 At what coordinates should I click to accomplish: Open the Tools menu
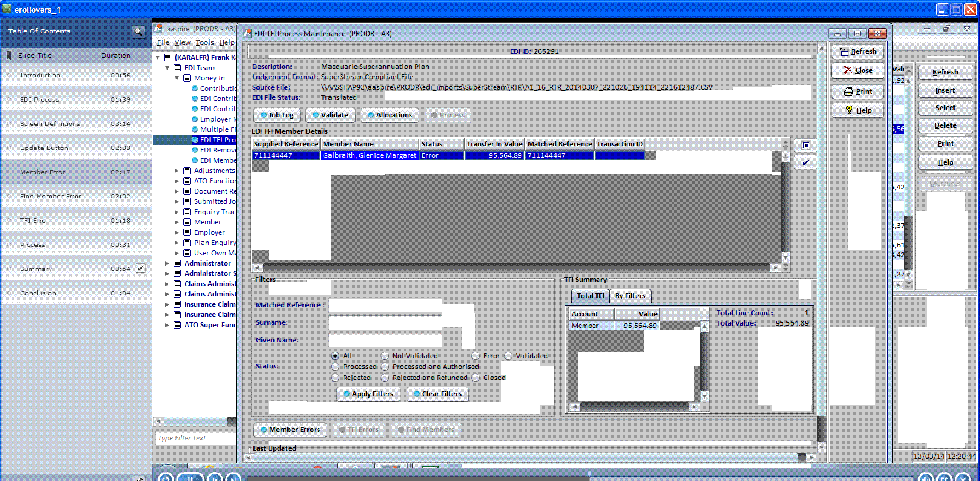[204, 43]
